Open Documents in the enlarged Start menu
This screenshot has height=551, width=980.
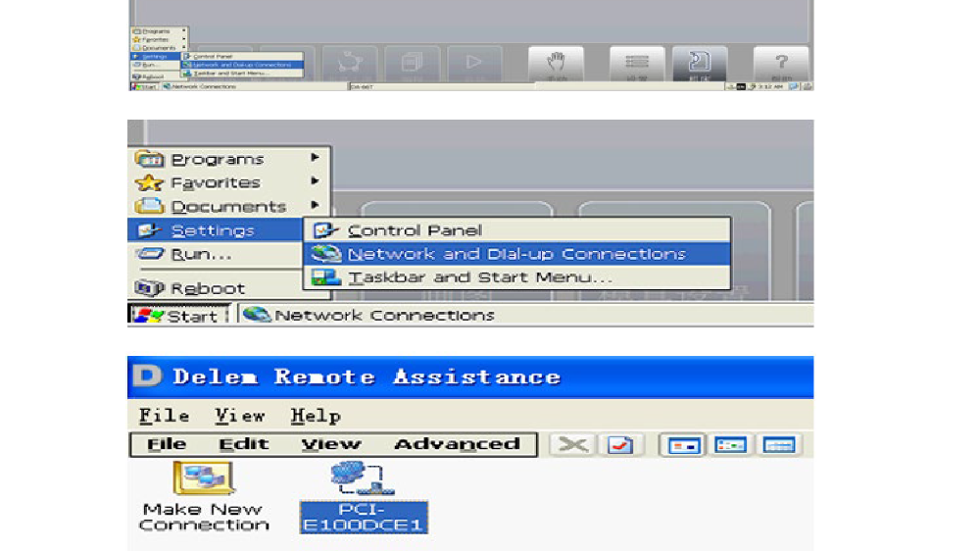point(228,207)
